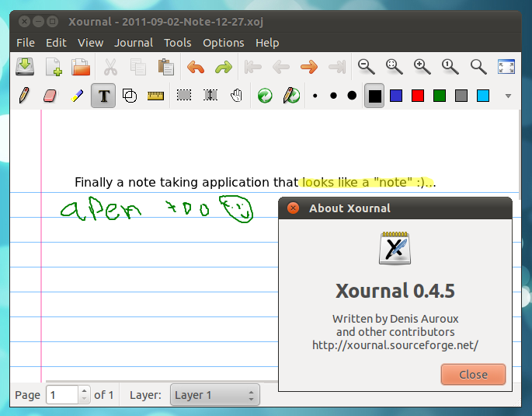Viewport: 532px width, 416px height.
Task: Pick the medium pen thickness dot
Action: tap(333, 96)
